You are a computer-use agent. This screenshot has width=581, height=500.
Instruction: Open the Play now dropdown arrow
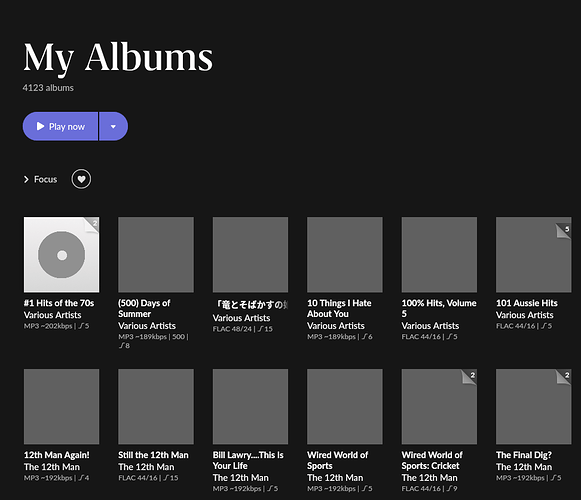pos(113,126)
